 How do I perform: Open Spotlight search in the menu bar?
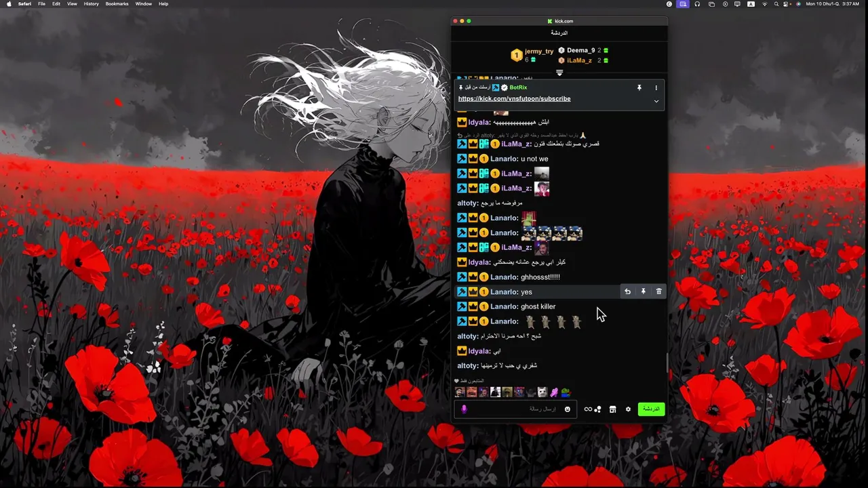pyautogui.click(x=776, y=4)
